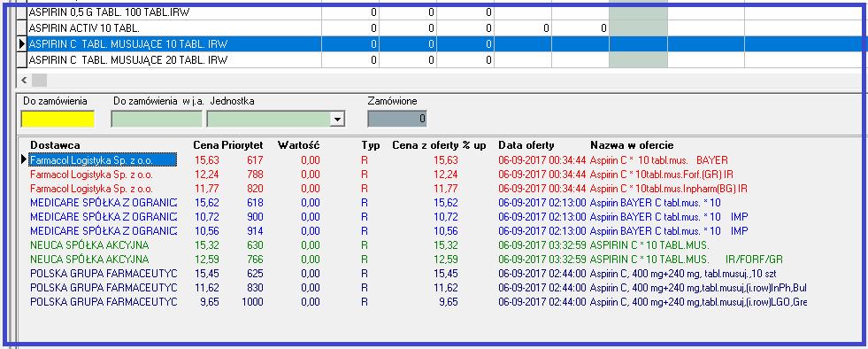
Task: Click the Dostawca column header
Action: pos(55,145)
